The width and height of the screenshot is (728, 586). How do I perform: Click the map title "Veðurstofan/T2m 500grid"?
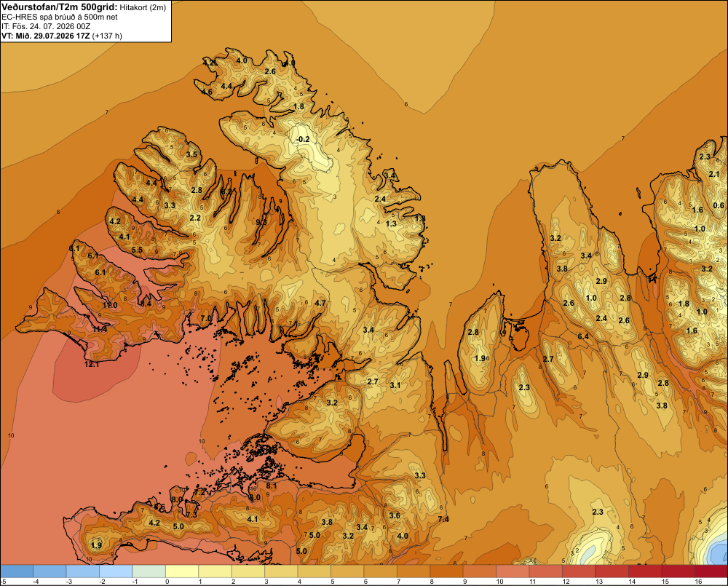60,7
